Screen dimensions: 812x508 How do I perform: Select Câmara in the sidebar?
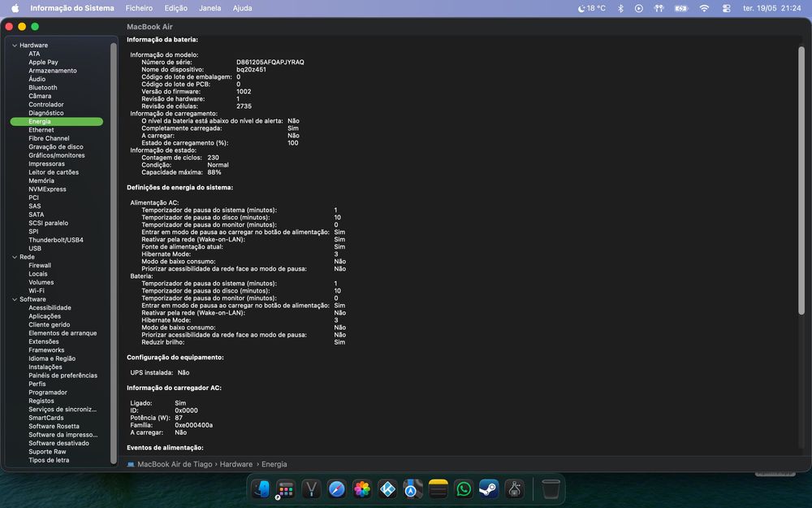[40, 96]
